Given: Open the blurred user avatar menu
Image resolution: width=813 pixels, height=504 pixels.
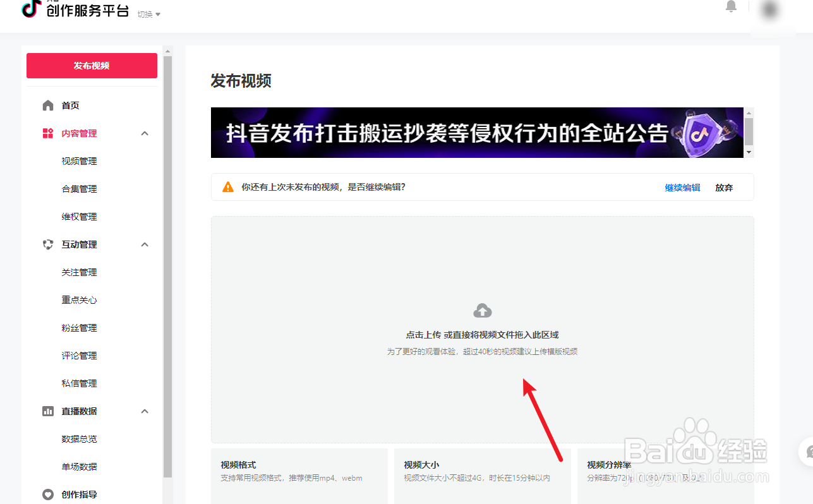Looking at the screenshot, I should pyautogui.click(x=769, y=9).
